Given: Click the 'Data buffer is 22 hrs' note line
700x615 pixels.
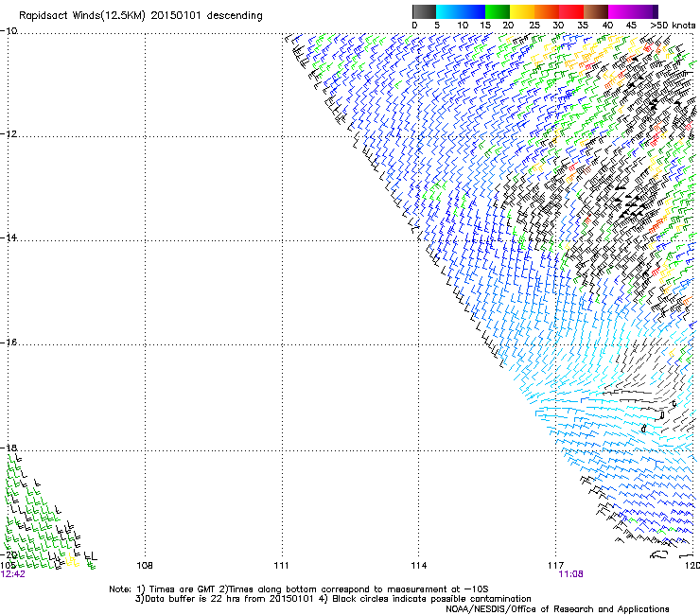Looking at the screenshot, I should coord(333,599).
